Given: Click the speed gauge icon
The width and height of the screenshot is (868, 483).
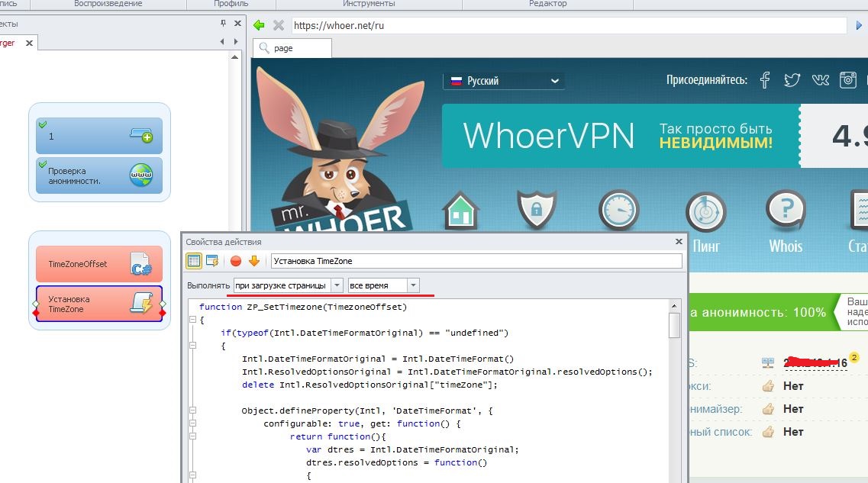Looking at the screenshot, I should click(x=619, y=211).
